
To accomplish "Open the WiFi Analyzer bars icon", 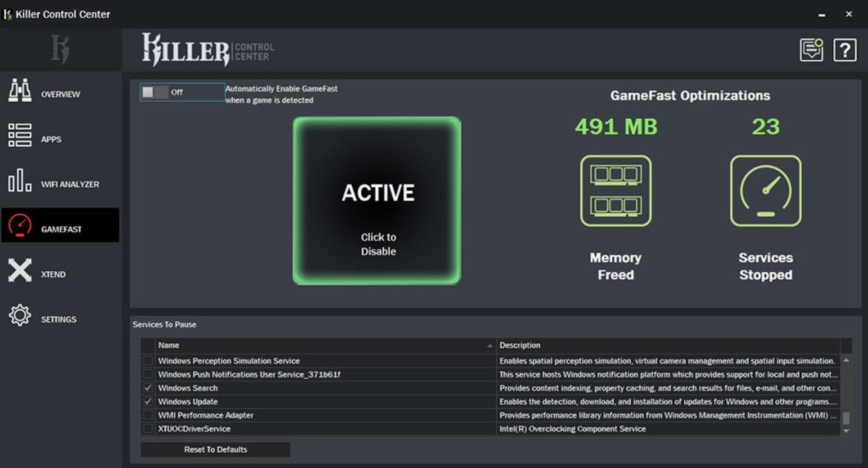I will pyautogui.click(x=20, y=181).
